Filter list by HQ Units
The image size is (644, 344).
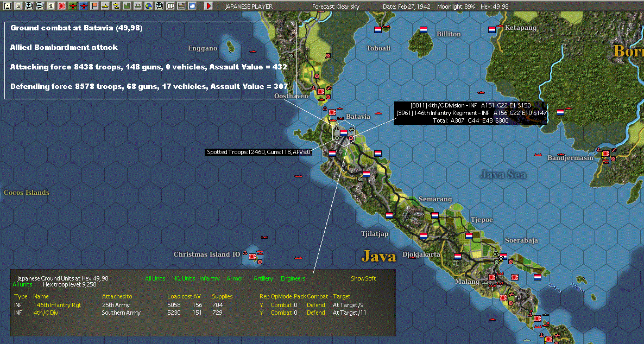pos(183,278)
